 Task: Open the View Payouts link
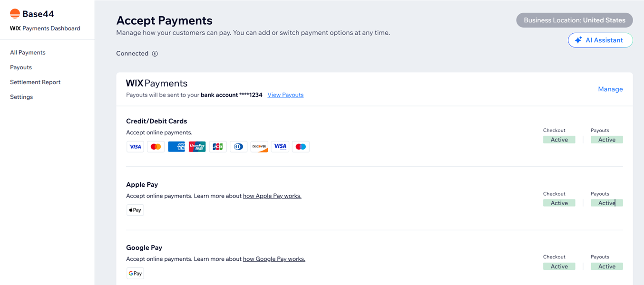(285, 95)
